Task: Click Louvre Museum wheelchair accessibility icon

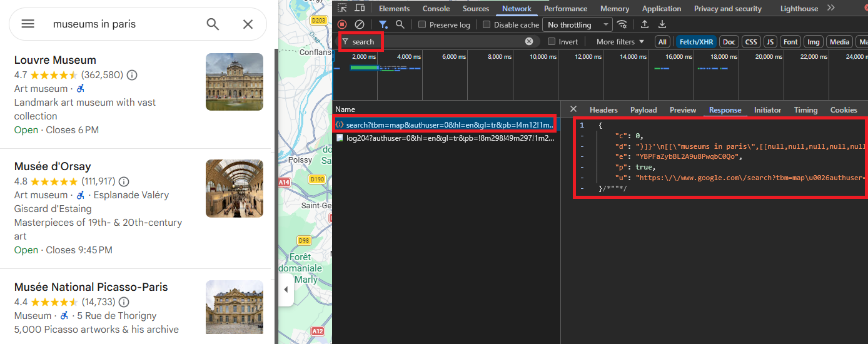Action: click(81, 89)
